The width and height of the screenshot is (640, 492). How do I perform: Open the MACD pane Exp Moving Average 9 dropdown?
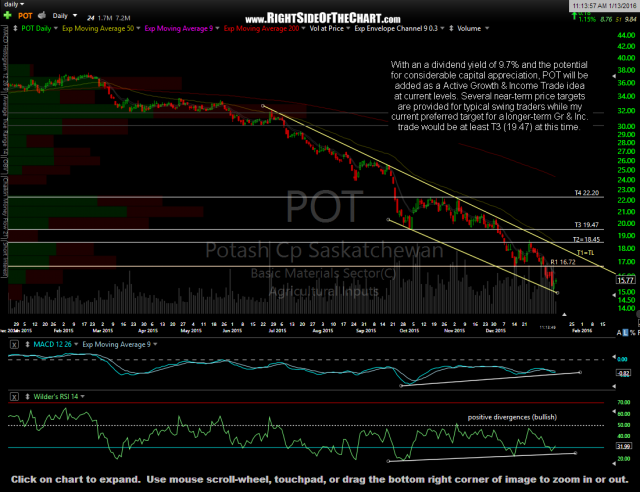pos(155,345)
